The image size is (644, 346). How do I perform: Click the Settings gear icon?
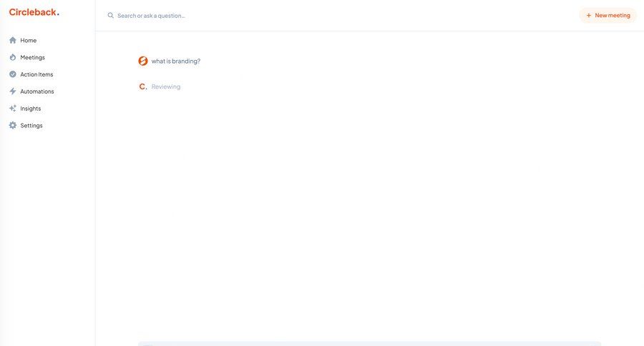pos(13,125)
